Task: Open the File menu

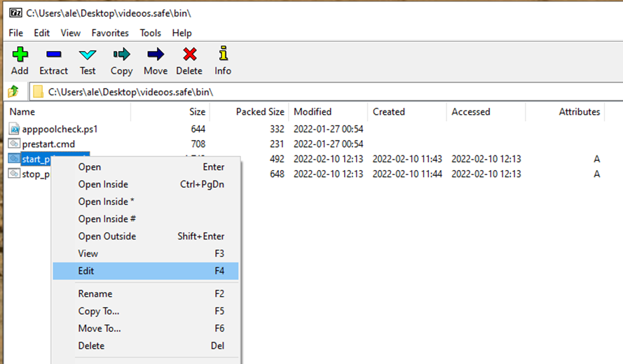Action: coord(15,33)
